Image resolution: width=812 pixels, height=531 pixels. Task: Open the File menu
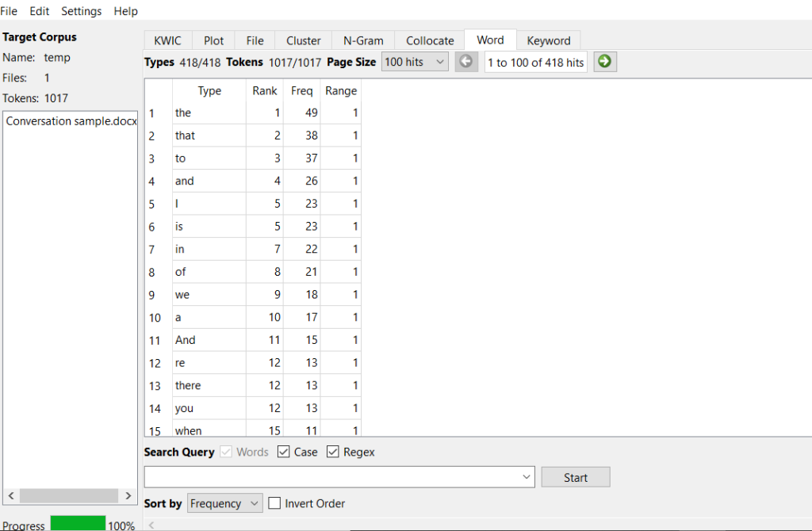coord(9,11)
